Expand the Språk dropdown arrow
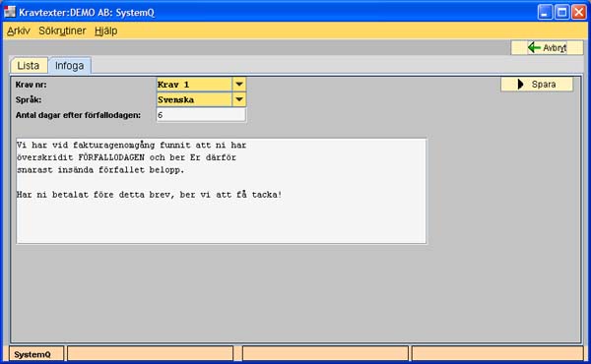Image resolution: width=591 pixels, height=364 pixels. click(x=239, y=99)
